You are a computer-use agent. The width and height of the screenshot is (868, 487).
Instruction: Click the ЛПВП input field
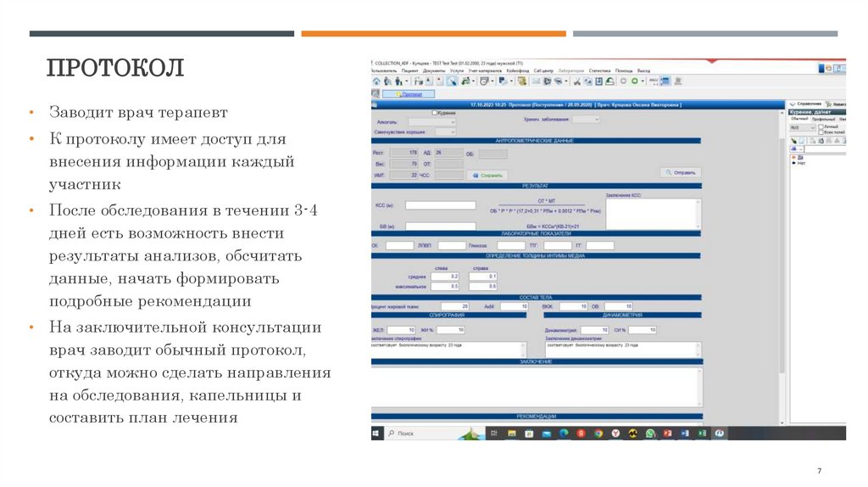pyautogui.click(x=452, y=245)
